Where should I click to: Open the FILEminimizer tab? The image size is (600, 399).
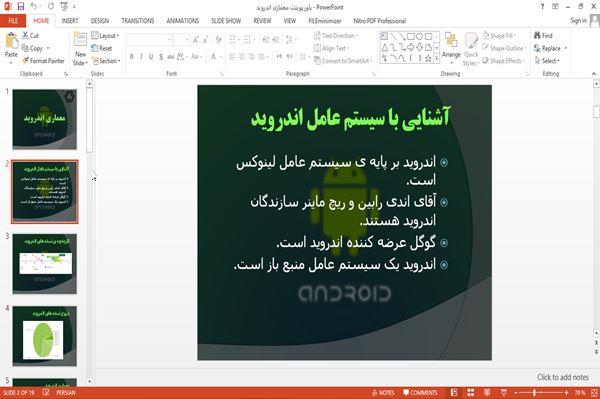[x=325, y=21]
